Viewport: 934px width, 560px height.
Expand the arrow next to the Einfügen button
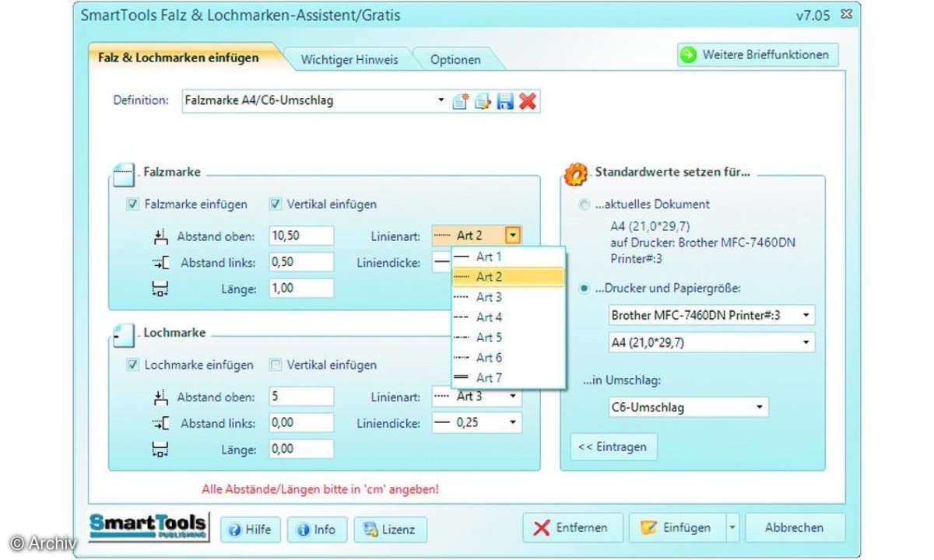click(x=732, y=527)
